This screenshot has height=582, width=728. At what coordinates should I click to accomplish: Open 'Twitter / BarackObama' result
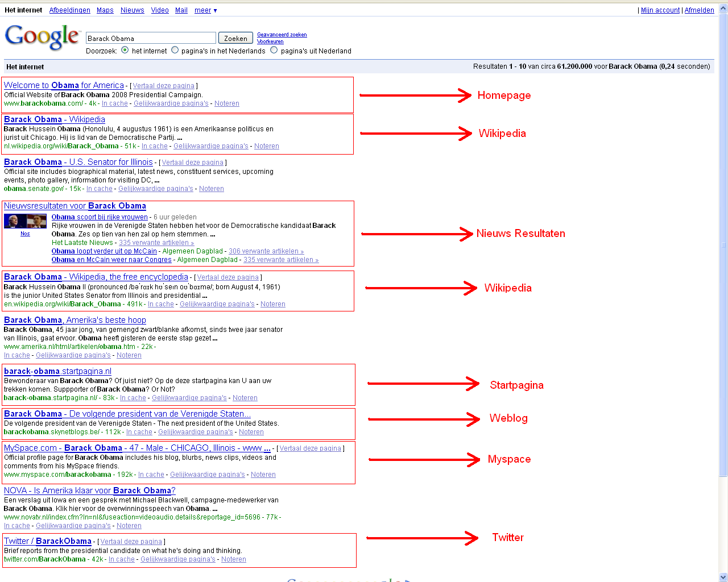pyautogui.click(x=48, y=541)
